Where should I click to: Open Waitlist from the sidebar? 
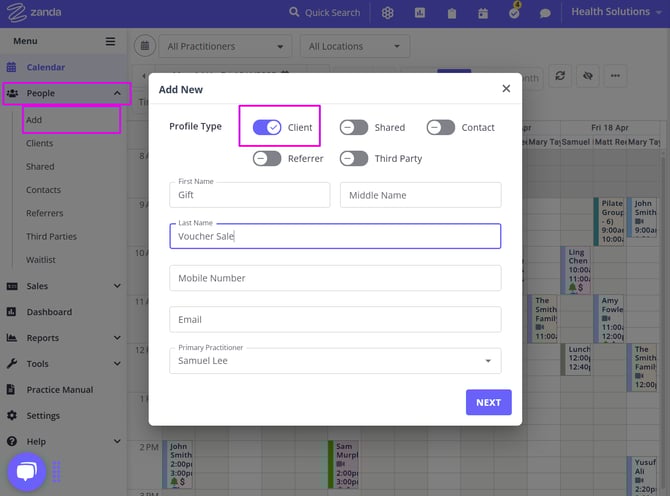click(41, 260)
